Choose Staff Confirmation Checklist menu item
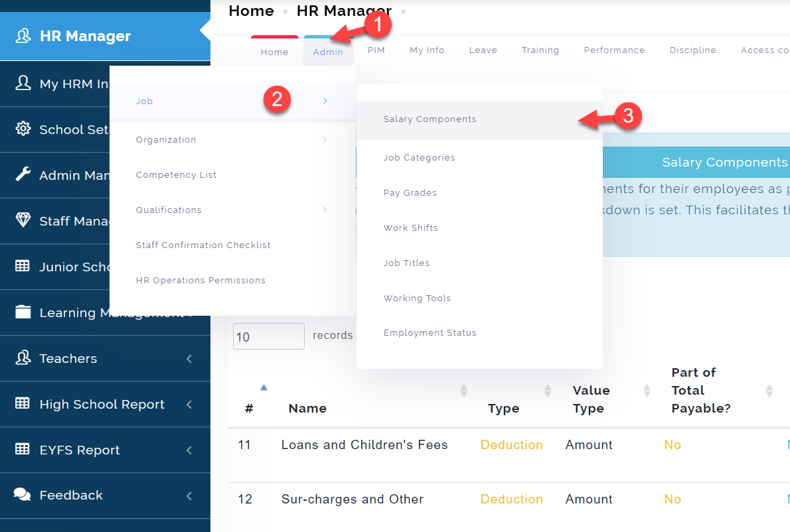The image size is (790, 532). tap(233, 245)
